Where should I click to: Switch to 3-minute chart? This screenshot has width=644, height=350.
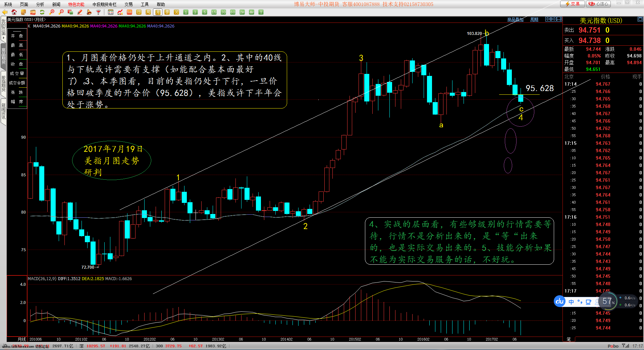195,12
